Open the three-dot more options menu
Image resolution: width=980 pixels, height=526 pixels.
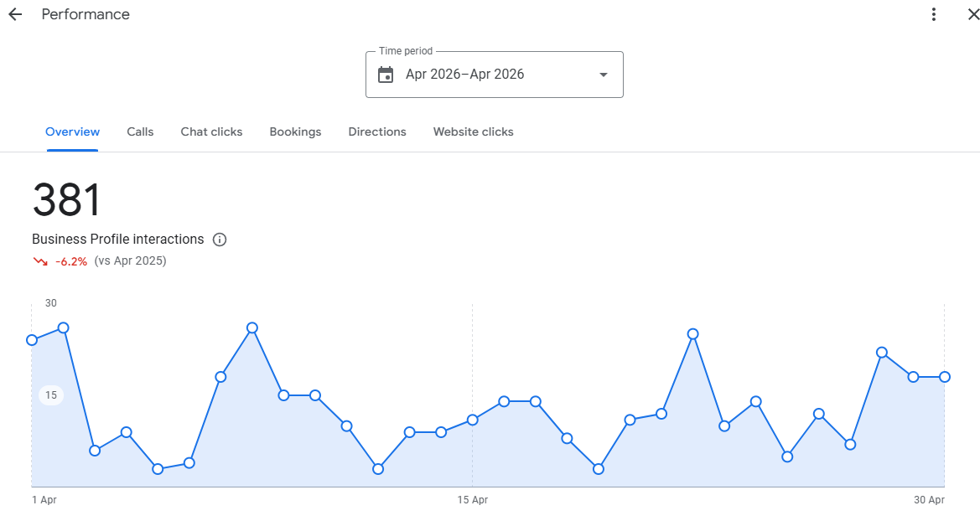(933, 14)
